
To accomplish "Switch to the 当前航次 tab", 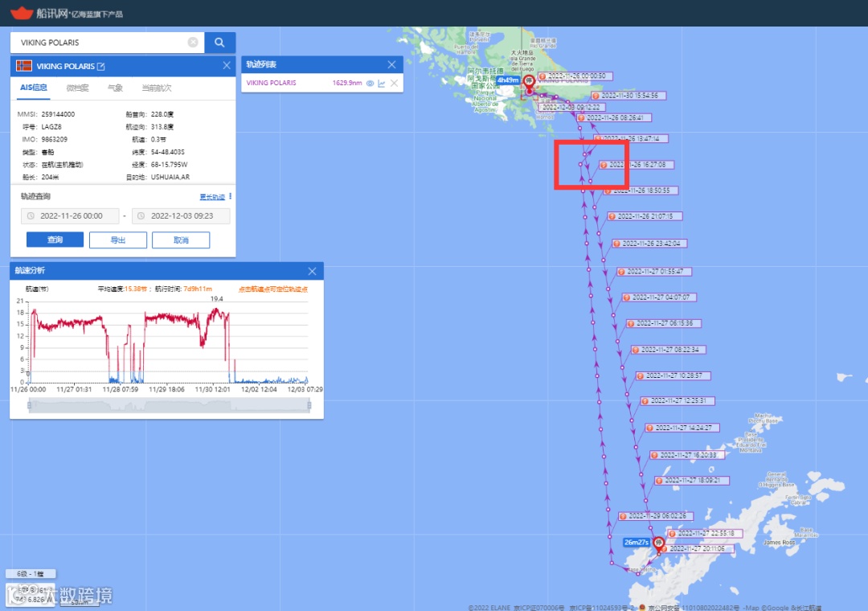I will point(157,88).
